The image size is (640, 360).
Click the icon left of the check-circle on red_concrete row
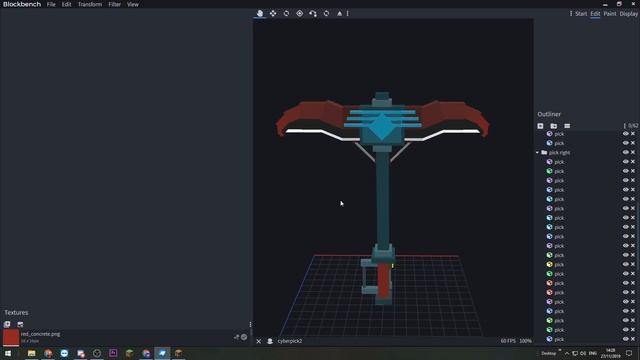click(x=236, y=337)
